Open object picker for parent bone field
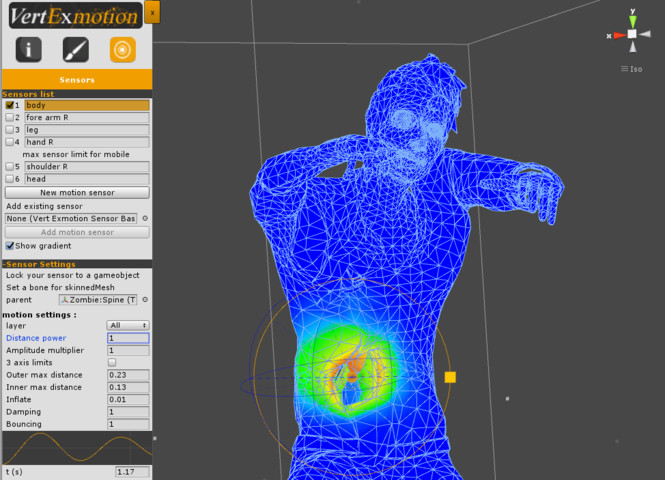 point(145,300)
